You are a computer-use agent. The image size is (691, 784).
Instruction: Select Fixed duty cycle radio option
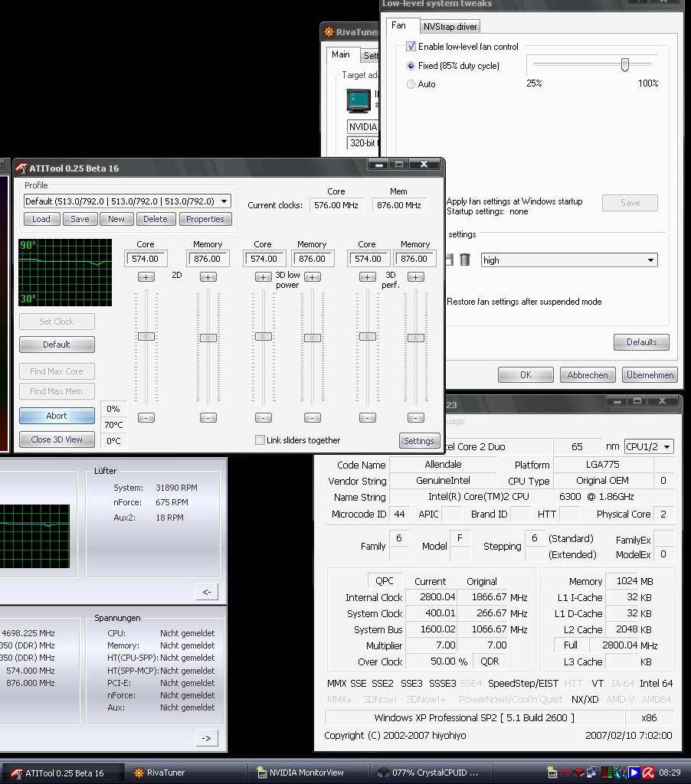coord(411,66)
